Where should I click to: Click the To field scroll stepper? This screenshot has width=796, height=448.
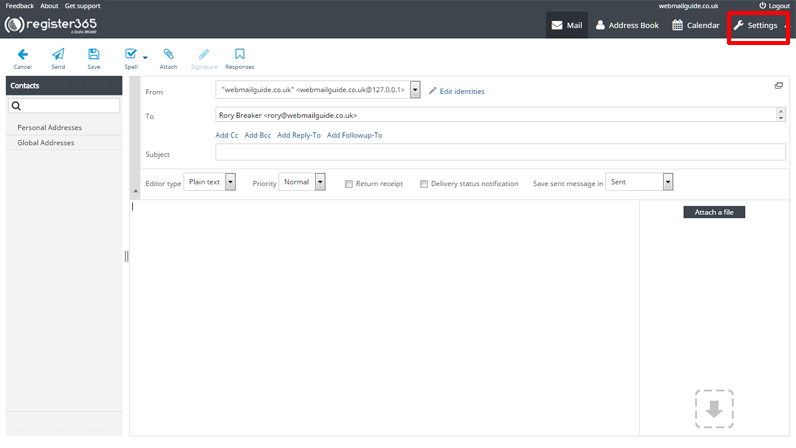coord(781,115)
